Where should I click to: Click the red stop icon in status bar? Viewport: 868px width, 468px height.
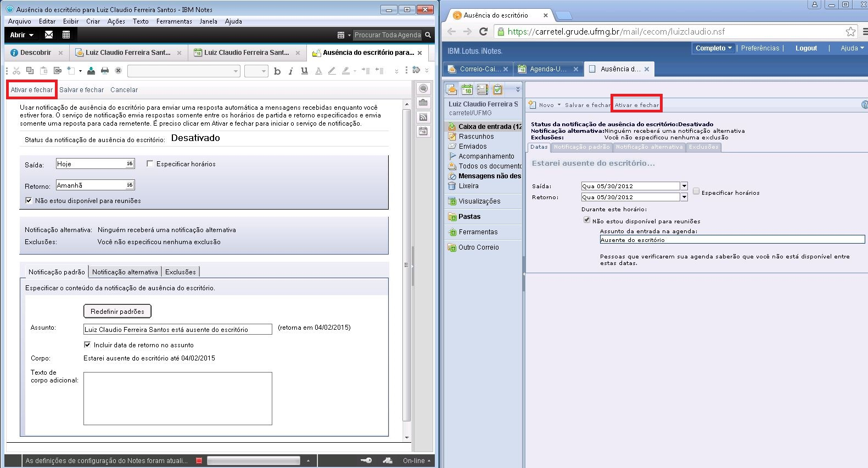click(x=199, y=461)
